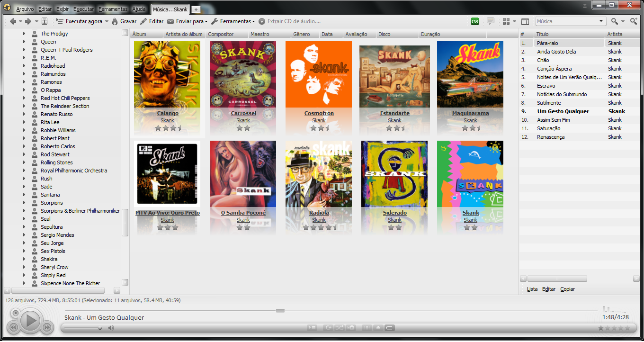Click the back navigation arrow

(13, 21)
